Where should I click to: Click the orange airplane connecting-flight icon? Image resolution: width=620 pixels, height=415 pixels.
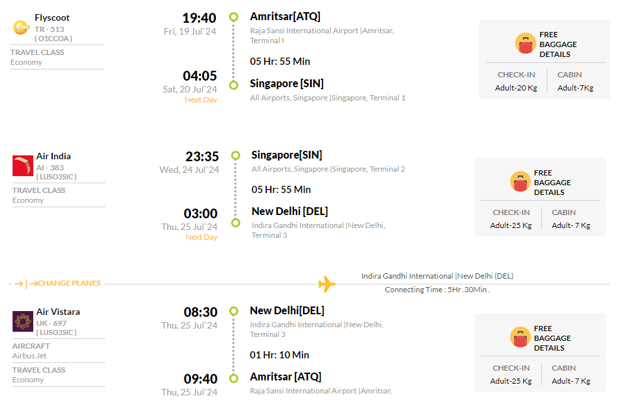coord(327,284)
